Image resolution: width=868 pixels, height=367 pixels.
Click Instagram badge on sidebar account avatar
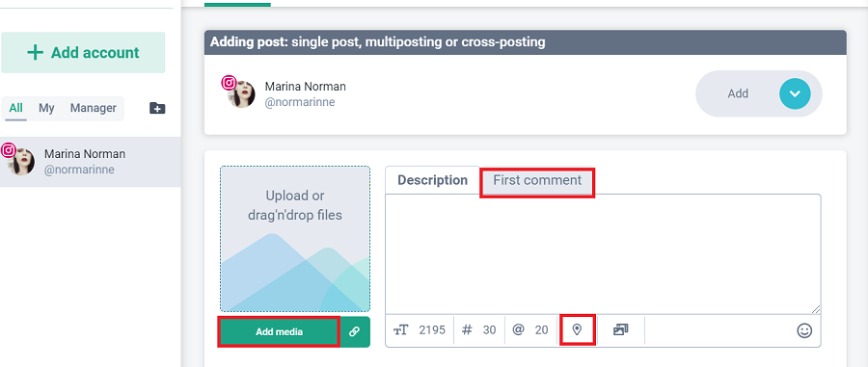pos(9,149)
